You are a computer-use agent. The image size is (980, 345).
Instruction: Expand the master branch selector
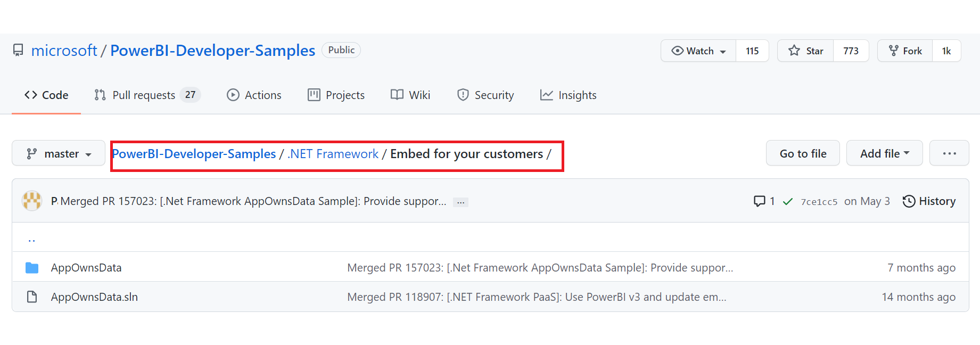click(59, 154)
